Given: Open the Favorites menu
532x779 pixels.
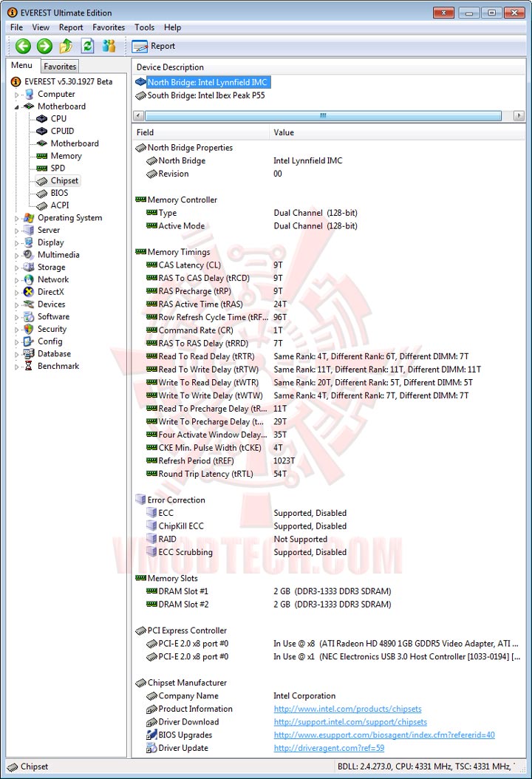Looking at the screenshot, I should (x=109, y=27).
